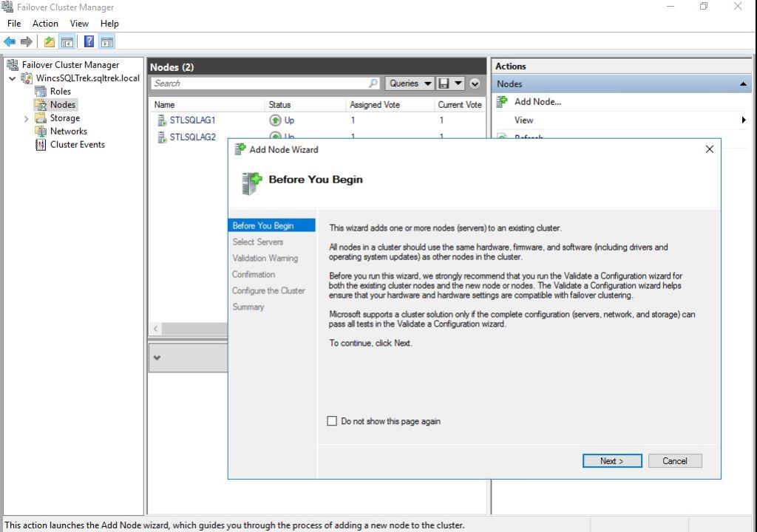Screen dimensions: 757x532
Task: Select Cluster Events in the tree
Action: pos(77,145)
